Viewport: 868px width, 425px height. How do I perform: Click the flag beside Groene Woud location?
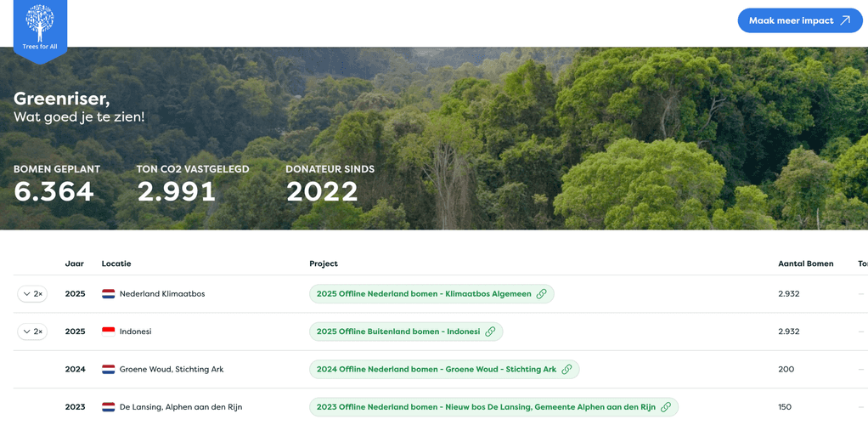tap(109, 370)
